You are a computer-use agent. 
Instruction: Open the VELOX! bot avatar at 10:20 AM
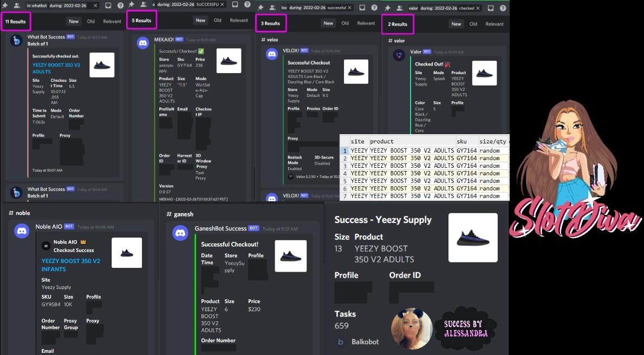[x=272, y=54]
